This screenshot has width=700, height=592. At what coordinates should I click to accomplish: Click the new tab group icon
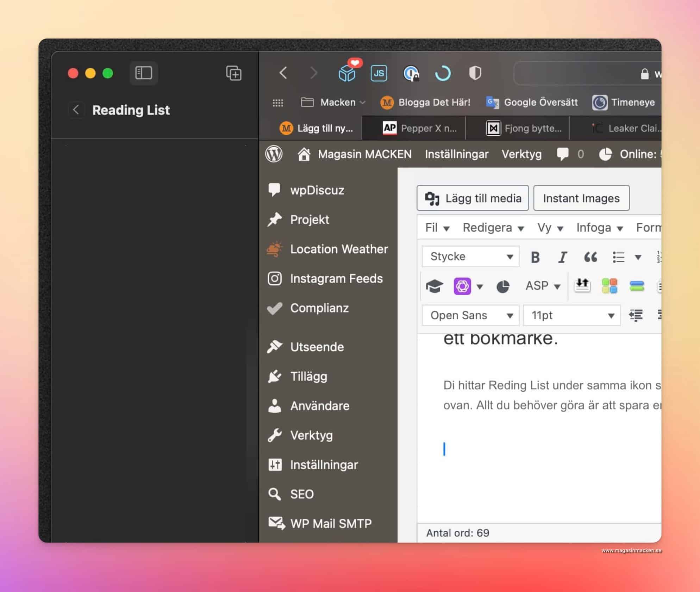point(233,73)
